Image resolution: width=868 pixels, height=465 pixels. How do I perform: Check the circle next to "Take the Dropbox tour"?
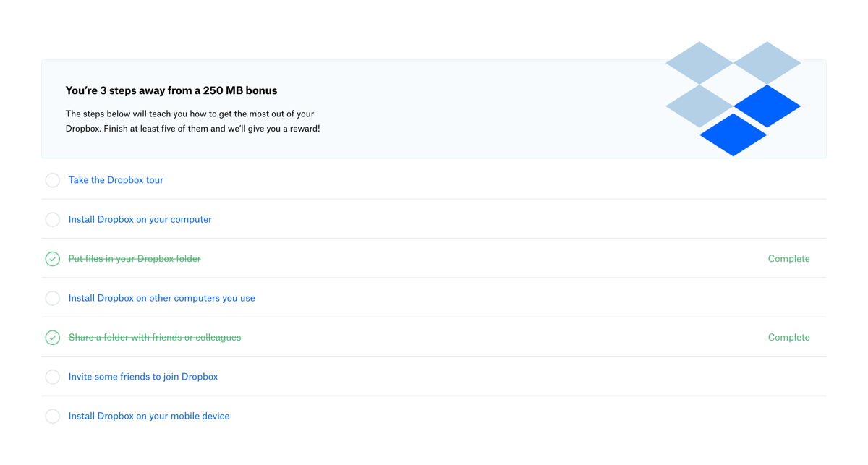point(52,180)
